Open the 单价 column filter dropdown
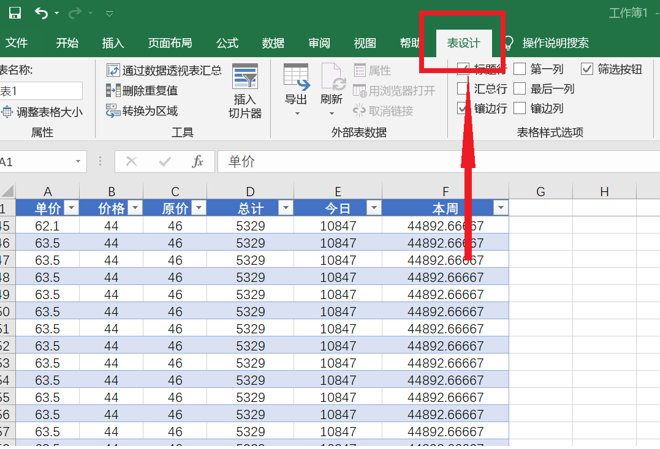This screenshot has height=449, width=660. click(x=72, y=208)
